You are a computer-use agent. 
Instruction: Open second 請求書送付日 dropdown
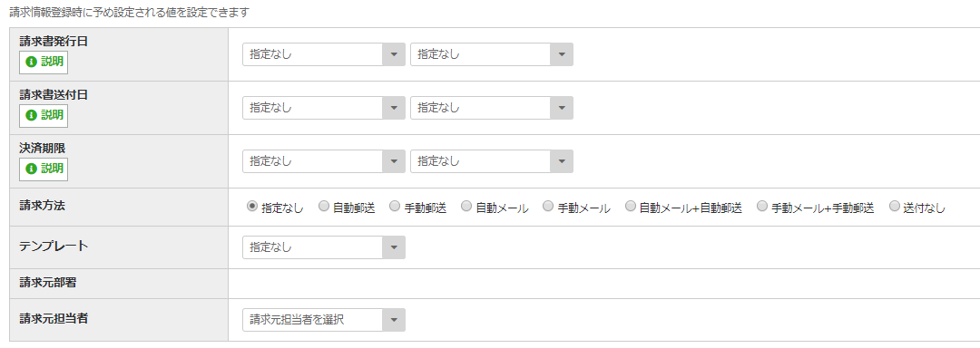click(x=491, y=108)
